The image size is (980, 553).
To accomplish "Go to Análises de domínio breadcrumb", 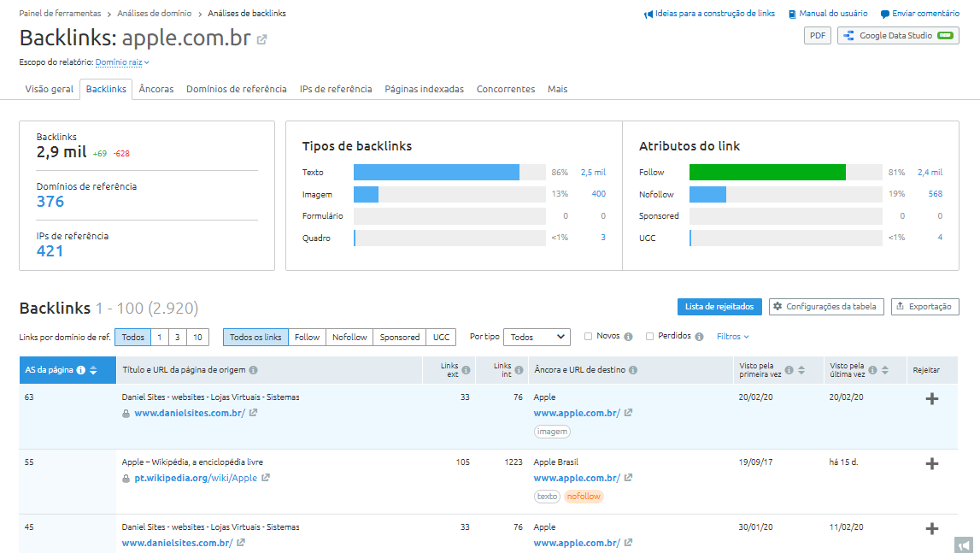I will 155,13.
